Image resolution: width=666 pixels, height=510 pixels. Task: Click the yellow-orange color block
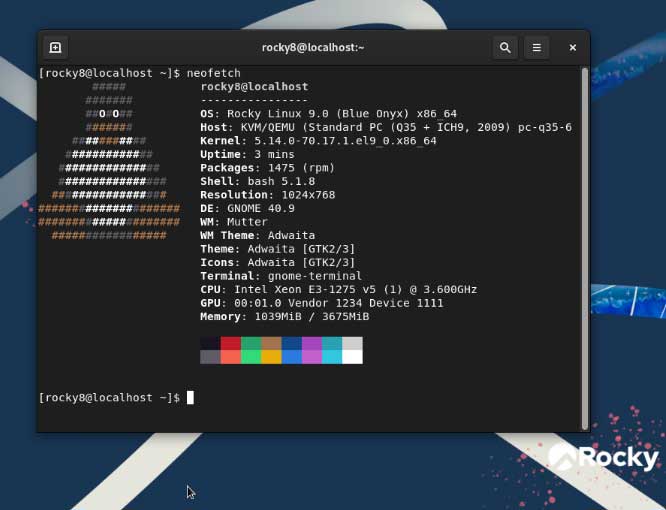[271, 357]
